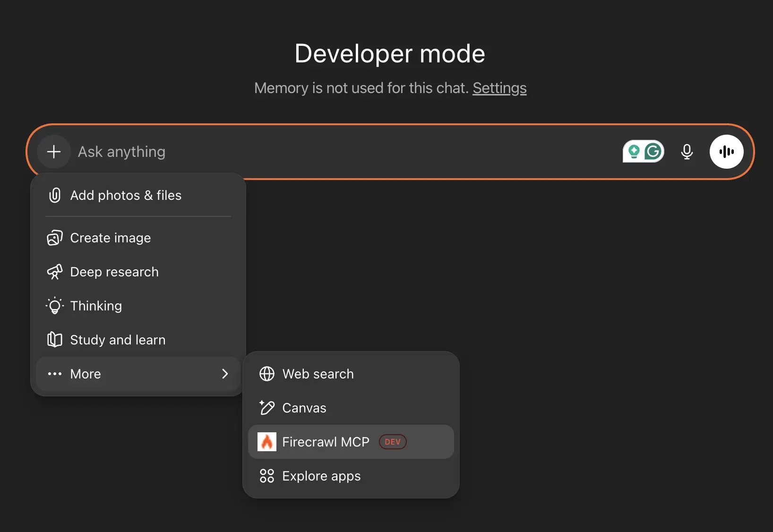Click the plus attach button
This screenshot has height=532, width=773.
point(54,152)
